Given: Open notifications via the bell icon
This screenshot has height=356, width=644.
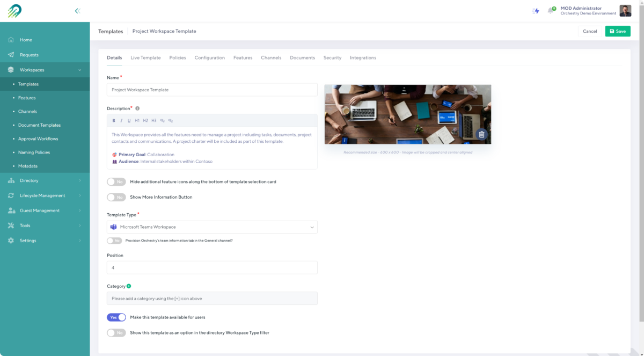Looking at the screenshot, I should point(551,10).
